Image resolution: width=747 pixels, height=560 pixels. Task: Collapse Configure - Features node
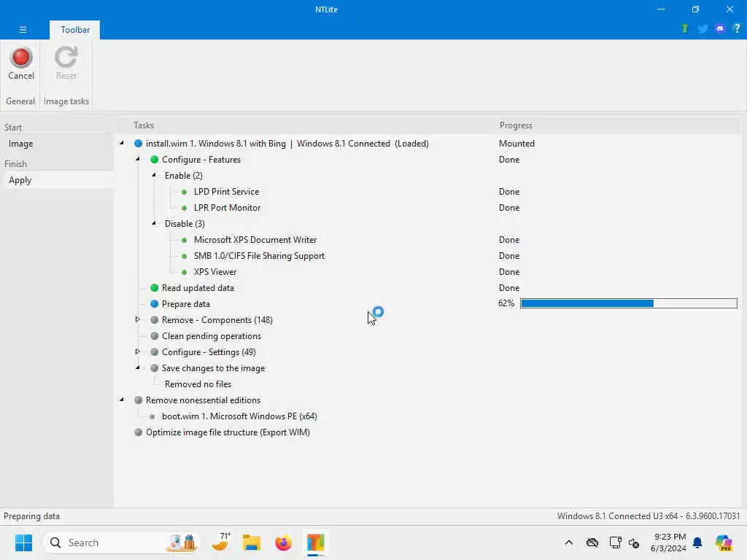pyautogui.click(x=138, y=159)
